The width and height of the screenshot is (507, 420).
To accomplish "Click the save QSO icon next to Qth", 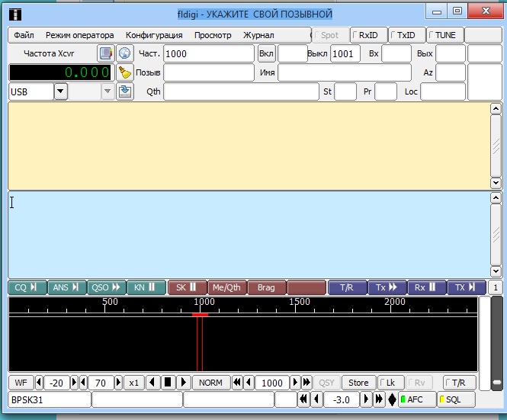I will (126, 91).
